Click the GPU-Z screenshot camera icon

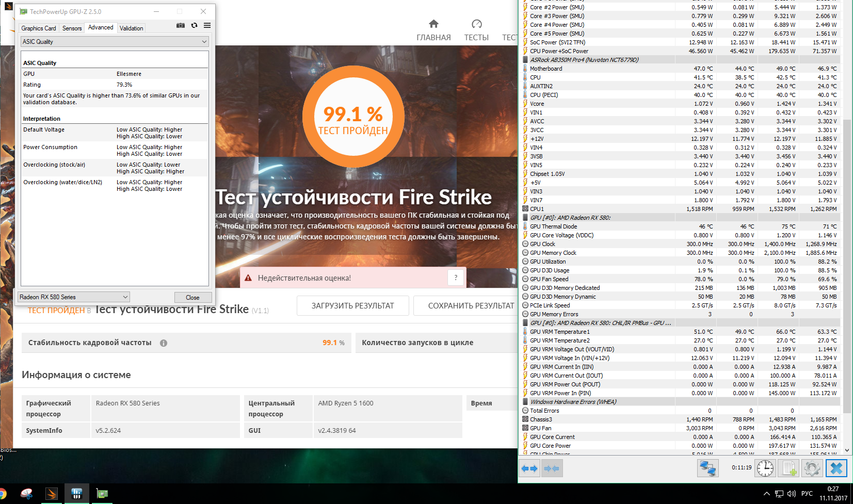click(181, 25)
